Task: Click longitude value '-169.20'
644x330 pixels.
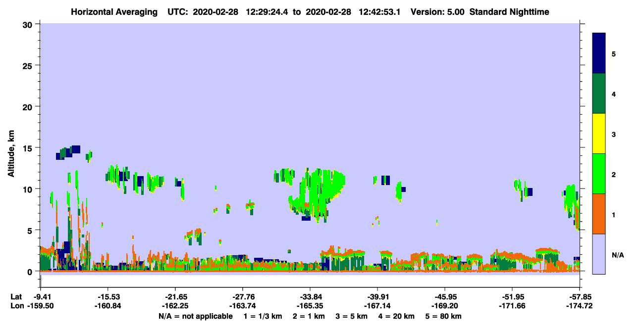Action: pyautogui.click(x=445, y=306)
